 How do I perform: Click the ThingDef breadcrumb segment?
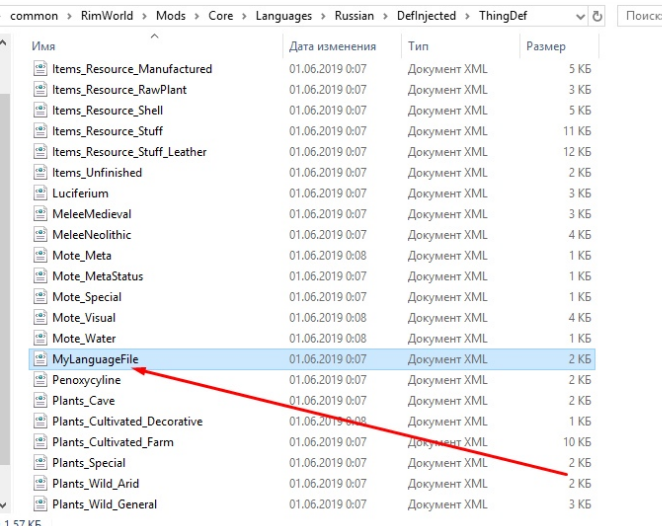click(503, 16)
